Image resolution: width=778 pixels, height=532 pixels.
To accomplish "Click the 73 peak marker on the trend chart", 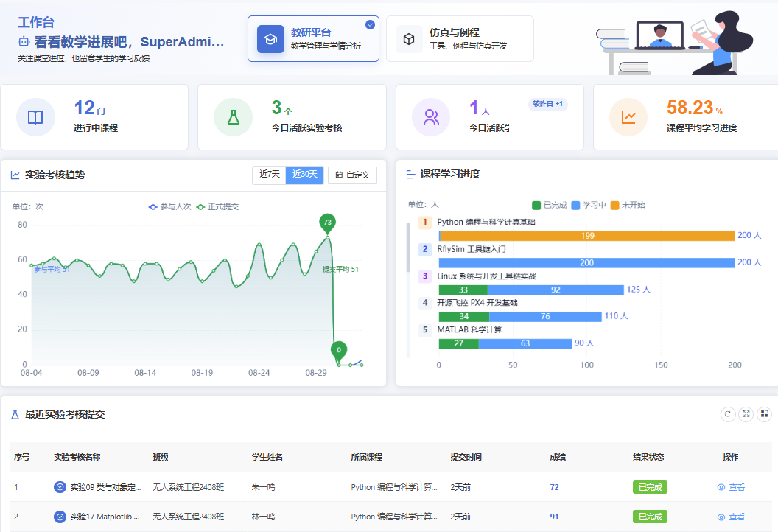I will [327, 223].
